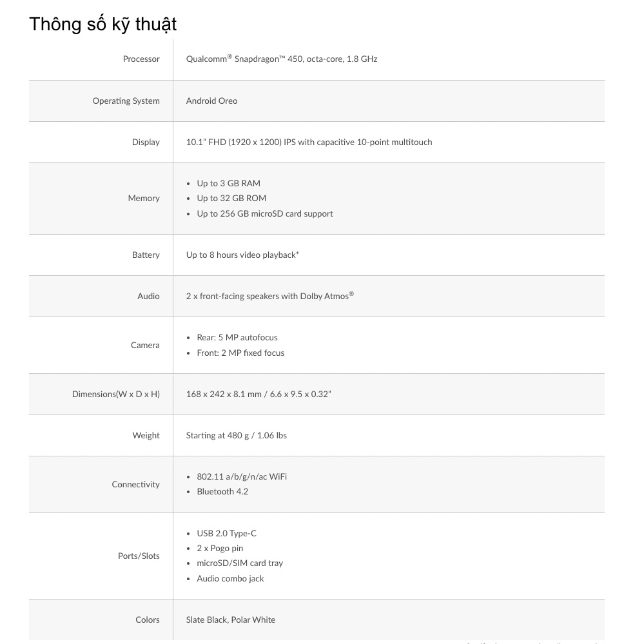The width and height of the screenshot is (644, 644).
Task: Click the 'Front: 2 MP fixed focus' item
Action: click(240, 353)
